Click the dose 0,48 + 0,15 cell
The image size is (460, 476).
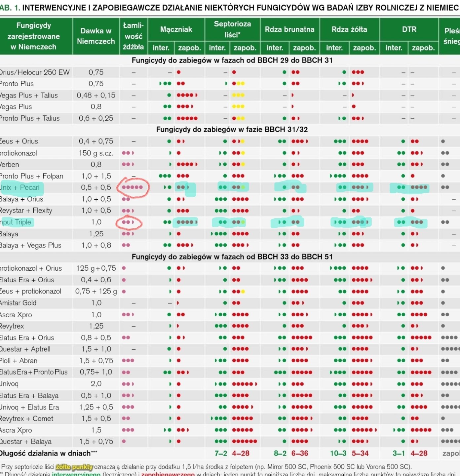[x=96, y=95]
